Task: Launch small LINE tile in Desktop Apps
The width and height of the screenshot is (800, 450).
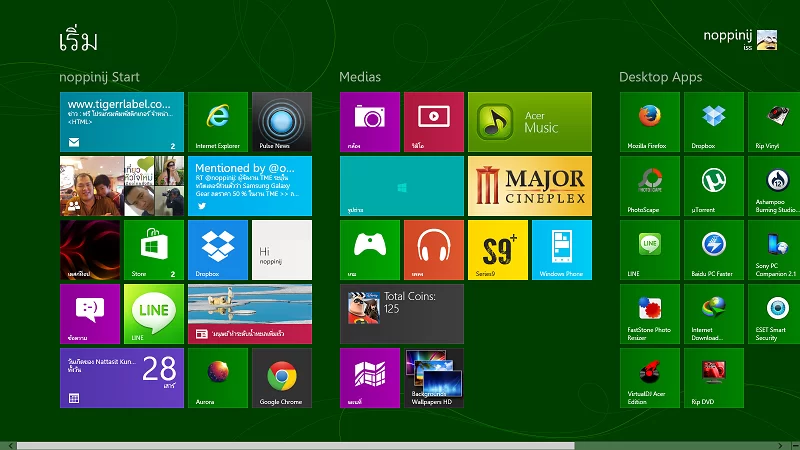Action: (x=649, y=250)
